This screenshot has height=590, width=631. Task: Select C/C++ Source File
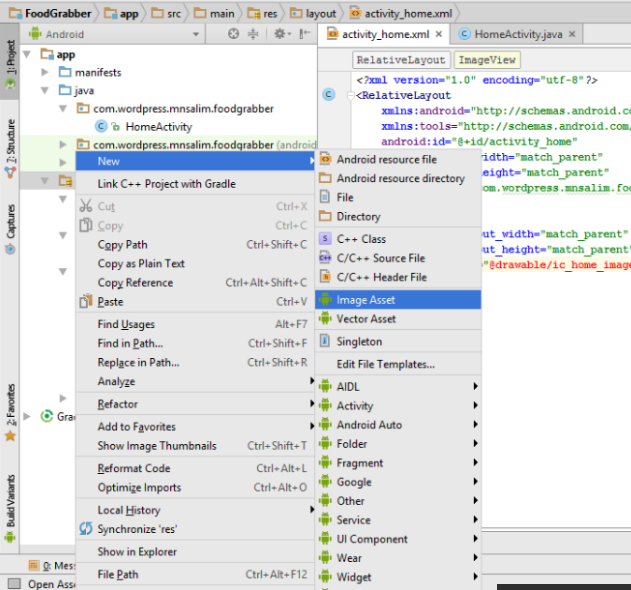coord(398,258)
